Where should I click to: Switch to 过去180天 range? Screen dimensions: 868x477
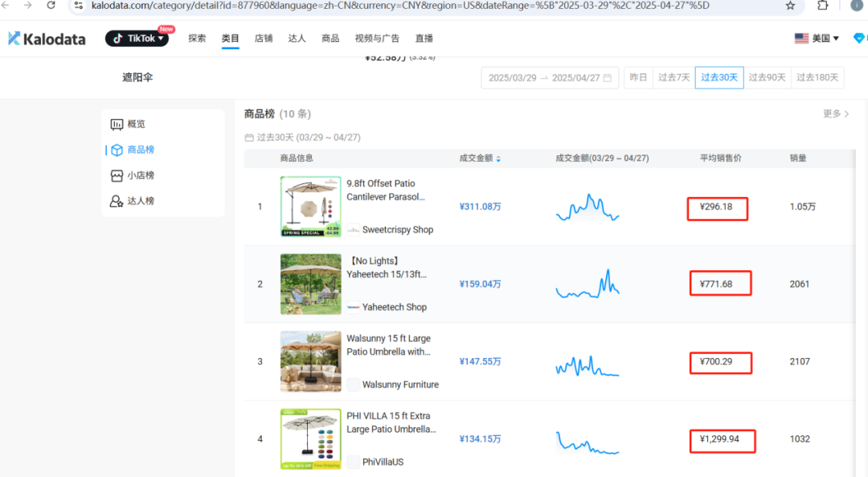tap(817, 77)
